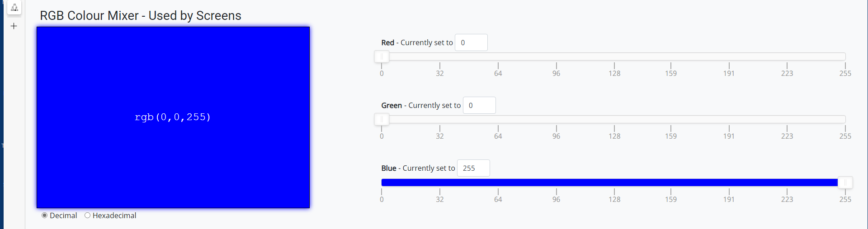Set Red slider to the 255 tick

(x=845, y=56)
